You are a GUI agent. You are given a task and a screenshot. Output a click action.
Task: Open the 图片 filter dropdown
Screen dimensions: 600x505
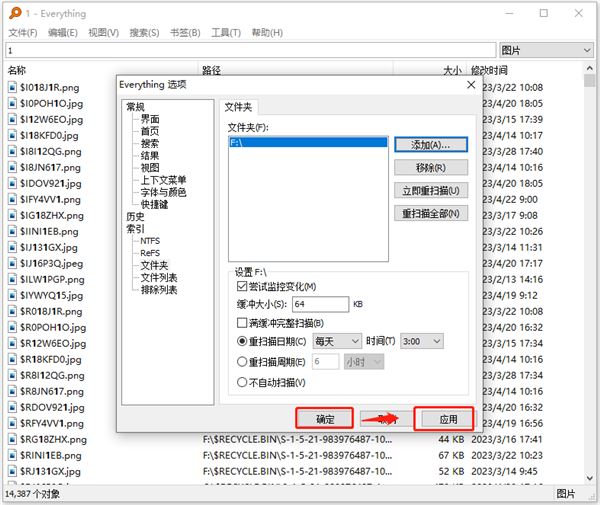tap(546, 50)
